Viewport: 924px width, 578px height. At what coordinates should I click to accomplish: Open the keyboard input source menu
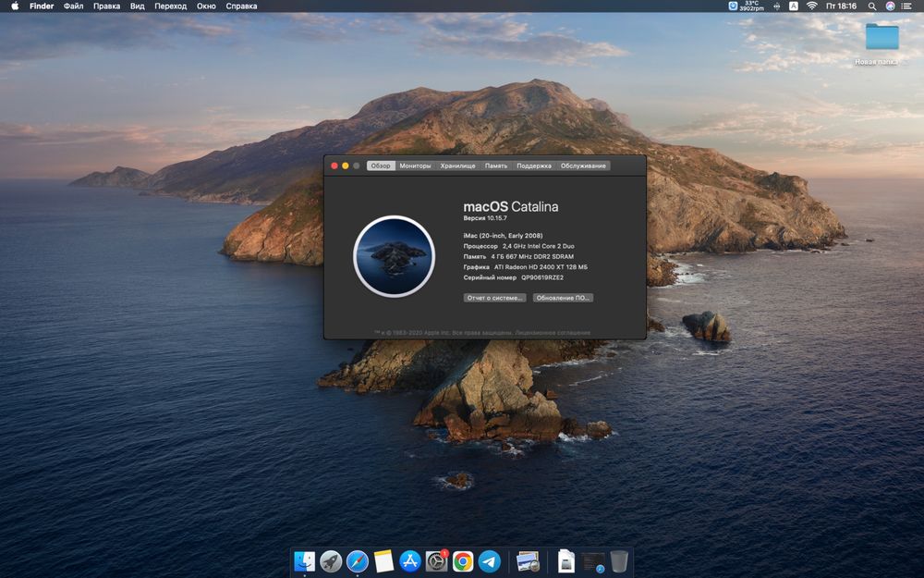pyautogui.click(x=794, y=6)
